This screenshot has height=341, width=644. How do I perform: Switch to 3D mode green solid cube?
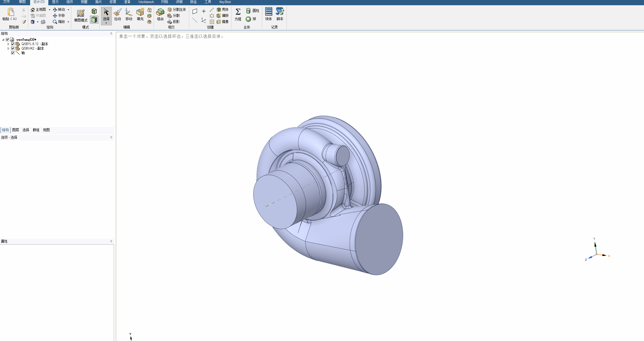coord(94,20)
